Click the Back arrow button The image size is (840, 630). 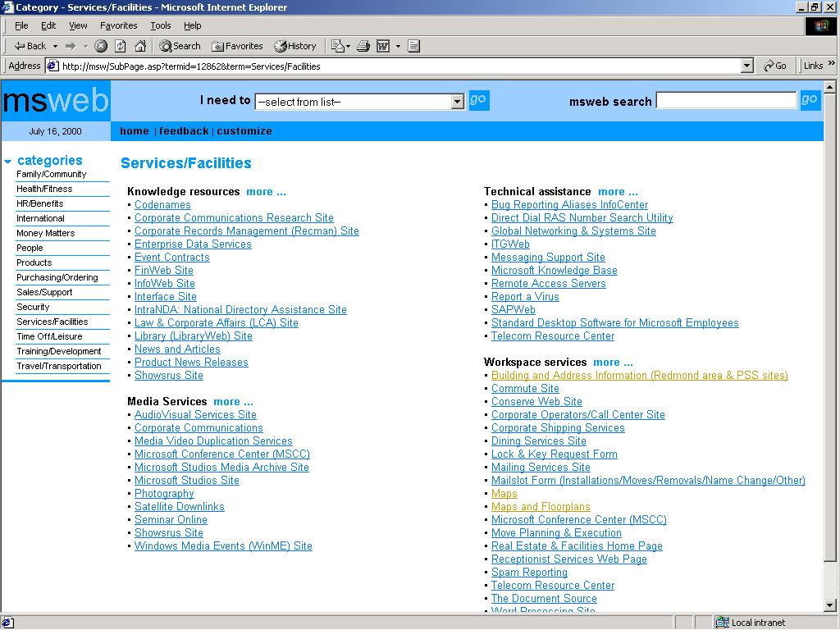coord(30,46)
